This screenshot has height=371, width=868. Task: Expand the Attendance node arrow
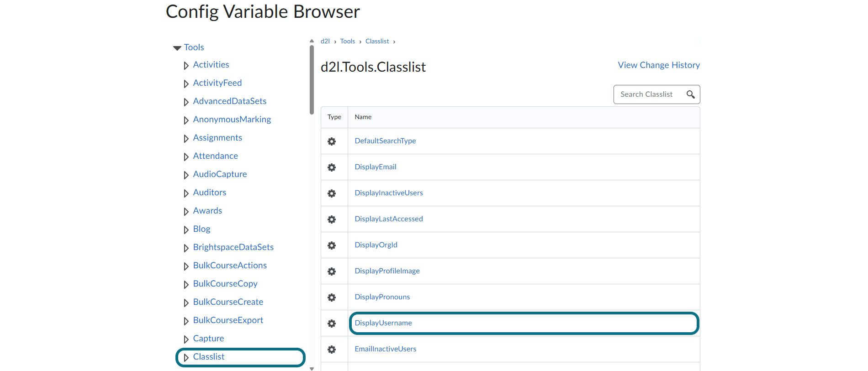click(186, 157)
